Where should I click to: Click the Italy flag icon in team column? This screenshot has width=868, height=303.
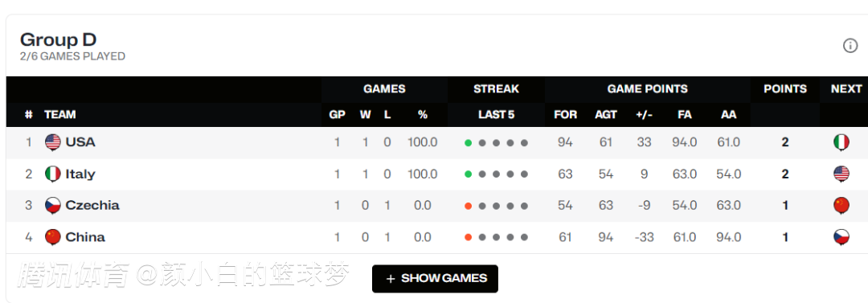click(52, 174)
